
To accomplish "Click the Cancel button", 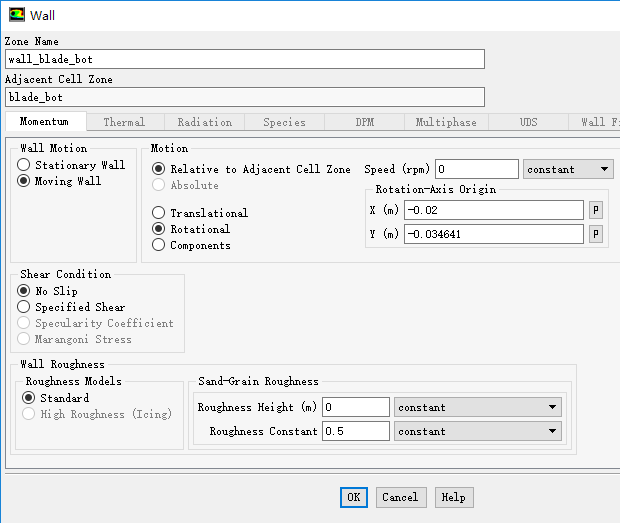I will coord(400,497).
